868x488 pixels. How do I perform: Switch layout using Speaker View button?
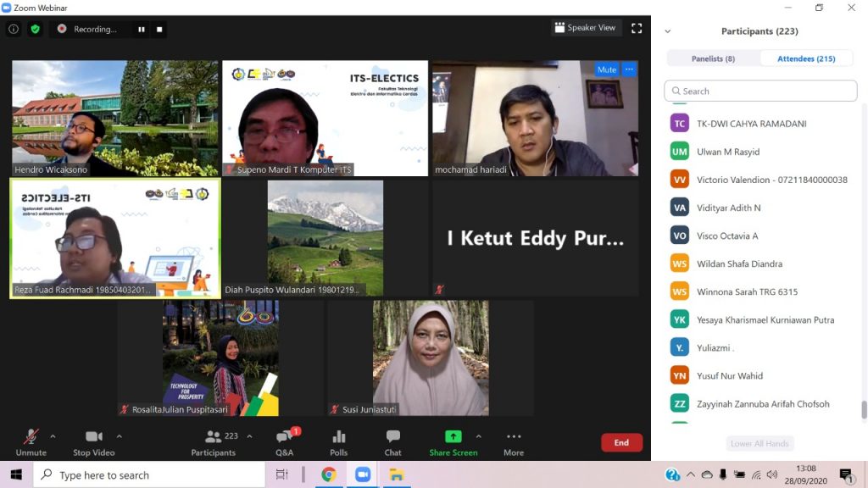[585, 28]
